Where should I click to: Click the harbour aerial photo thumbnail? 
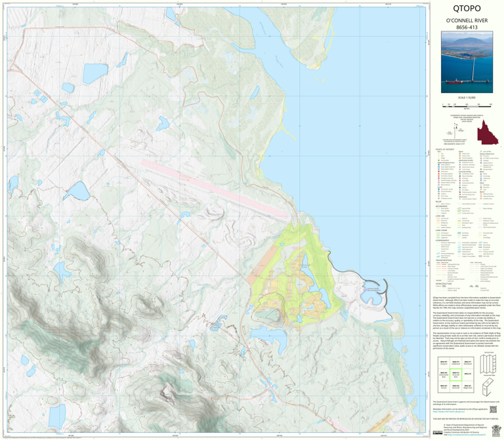click(x=467, y=62)
